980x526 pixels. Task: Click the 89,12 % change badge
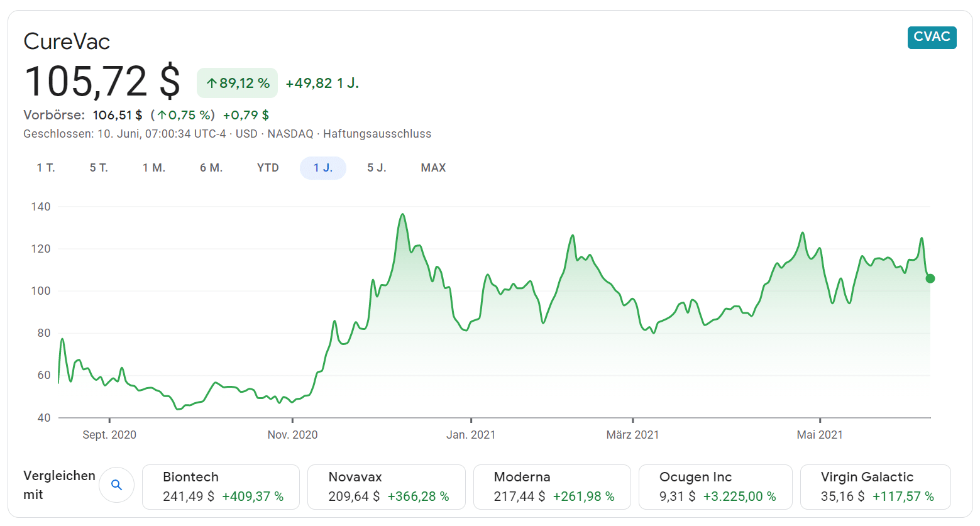pyautogui.click(x=238, y=83)
